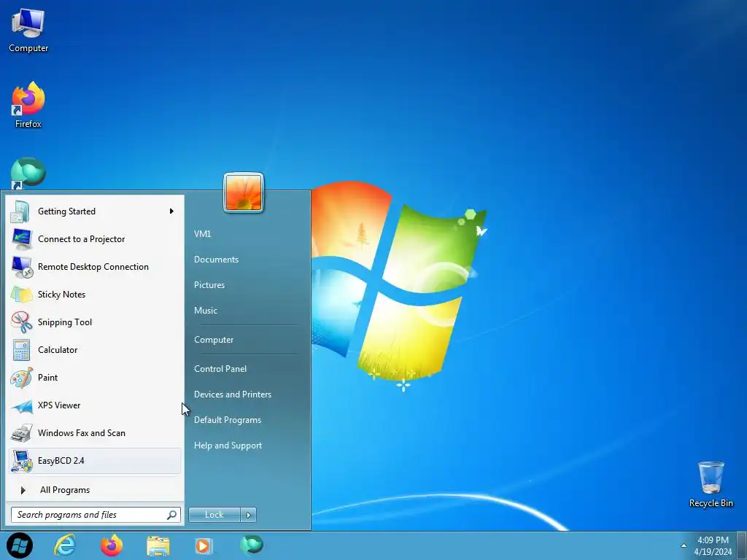
Task: Open the Recycle Bin on desktop
Action: click(711, 484)
